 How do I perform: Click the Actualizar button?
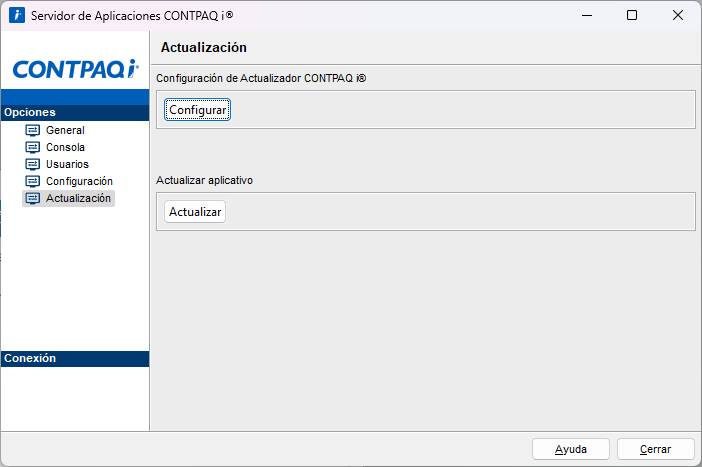coord(195,212)
